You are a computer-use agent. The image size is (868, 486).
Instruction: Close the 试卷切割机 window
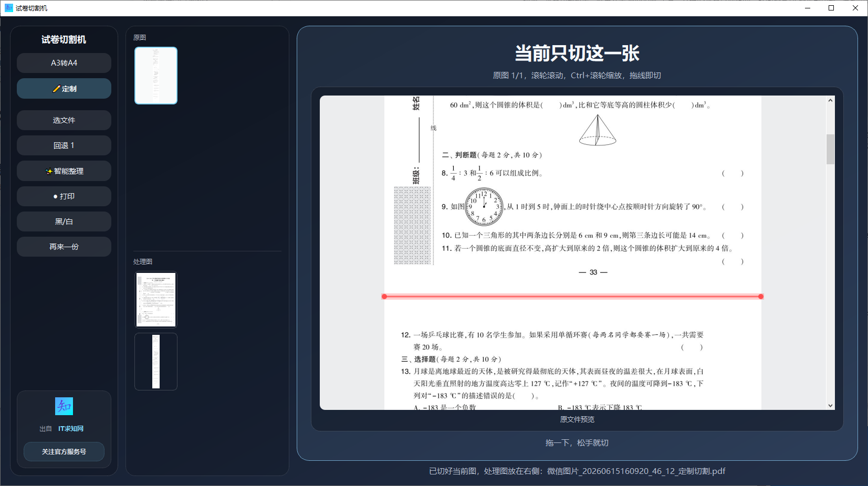855,8
